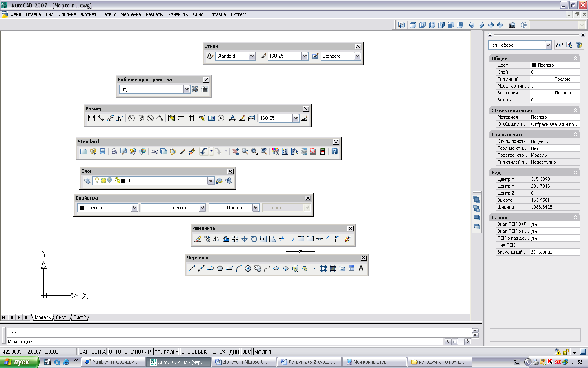Click the Plot printer icon in Standard toolbar
This screenshot has height=368, width=588.
pos(114,152)
